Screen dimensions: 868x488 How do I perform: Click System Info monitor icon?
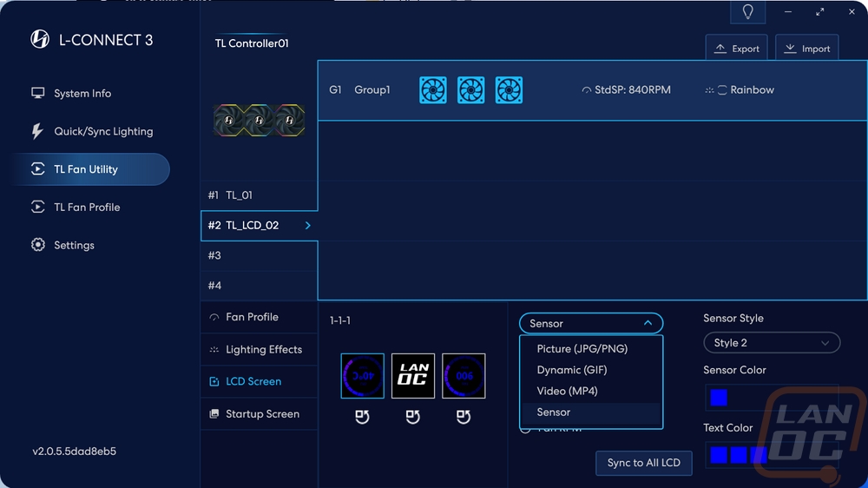(x=37, y=93)
